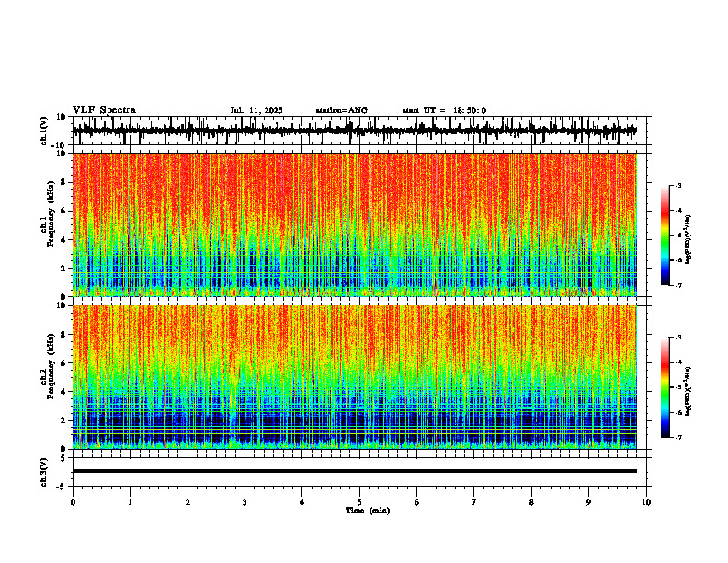Select the date text "Jul 11, 2025"
The width and height of the screenshot is (728, 563).
256,110
